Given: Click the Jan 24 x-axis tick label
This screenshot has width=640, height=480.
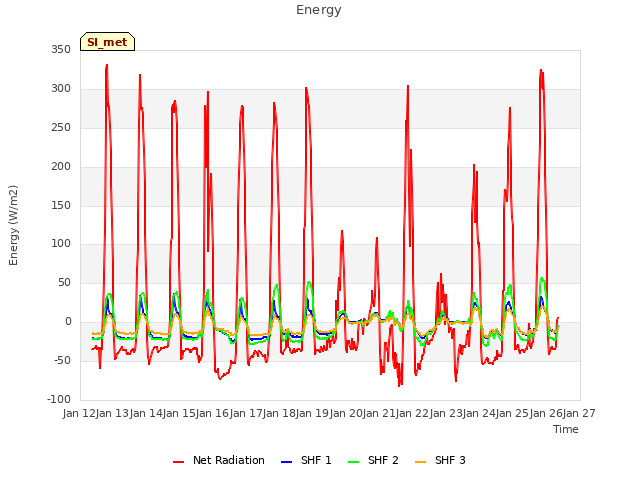Looking at the screenshot, I should (x=479, y=413).
